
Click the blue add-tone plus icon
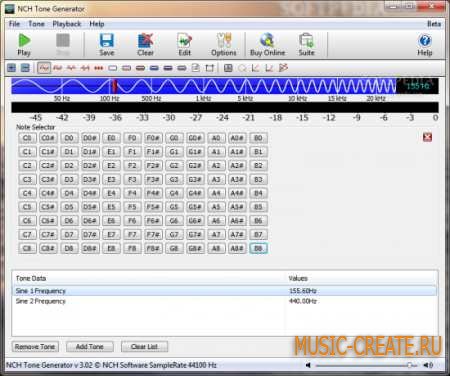(x=12, y=68)
